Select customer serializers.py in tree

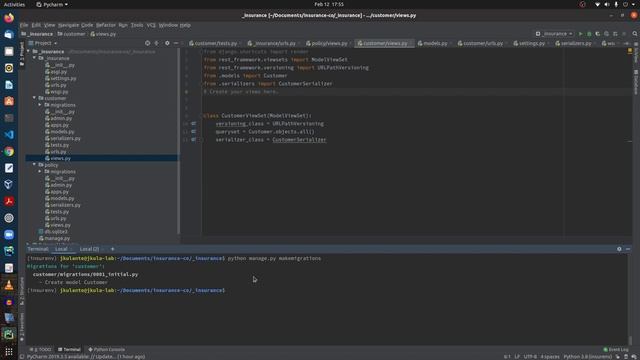click(65, 138)
